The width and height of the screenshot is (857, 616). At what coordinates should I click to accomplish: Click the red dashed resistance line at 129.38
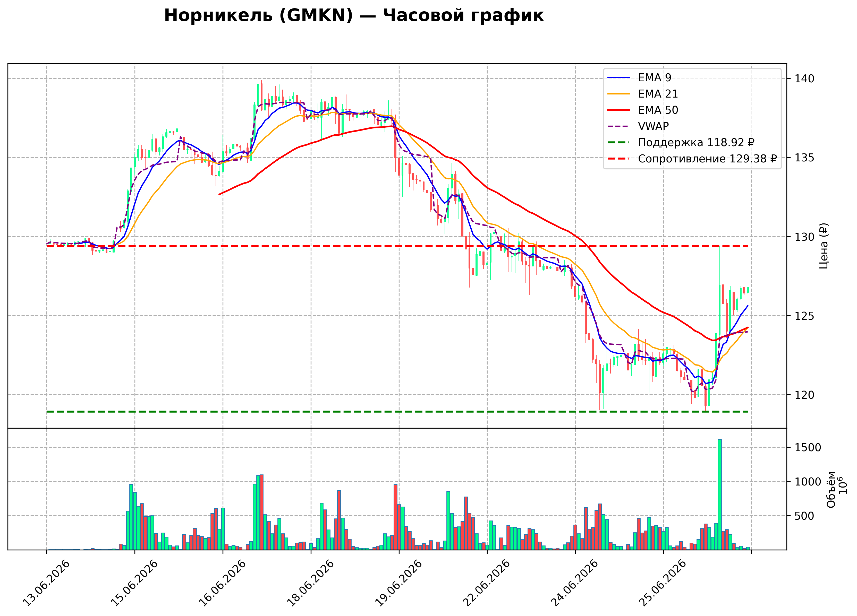click(397, 246)
